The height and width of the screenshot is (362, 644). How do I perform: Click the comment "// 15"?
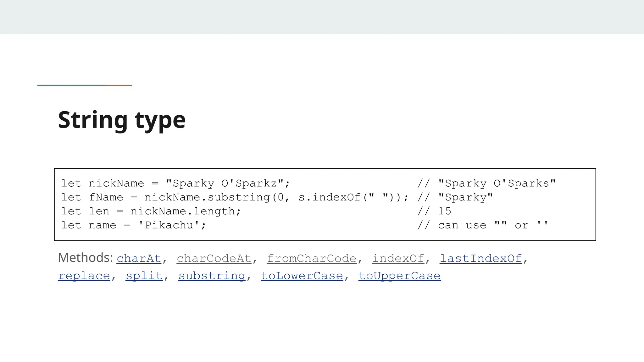434,211
